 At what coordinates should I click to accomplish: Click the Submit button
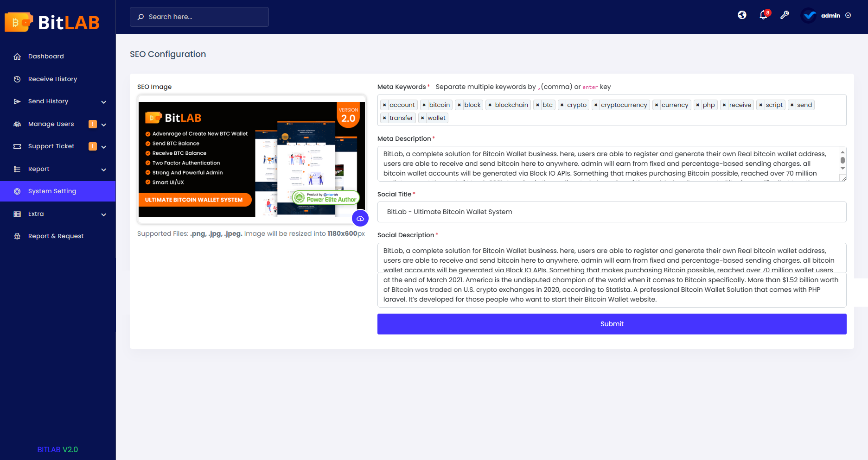tap(612, 324)
